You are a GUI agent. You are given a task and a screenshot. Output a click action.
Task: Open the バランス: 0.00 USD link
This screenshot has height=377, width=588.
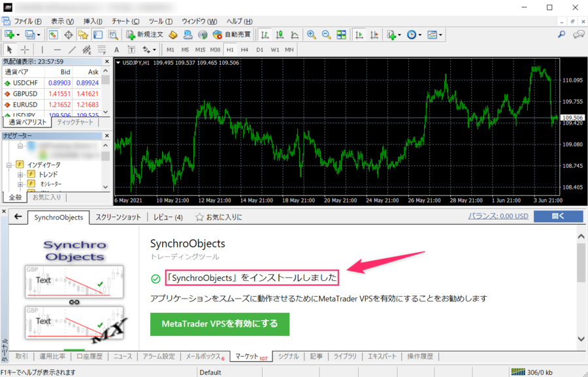[498, 216]
